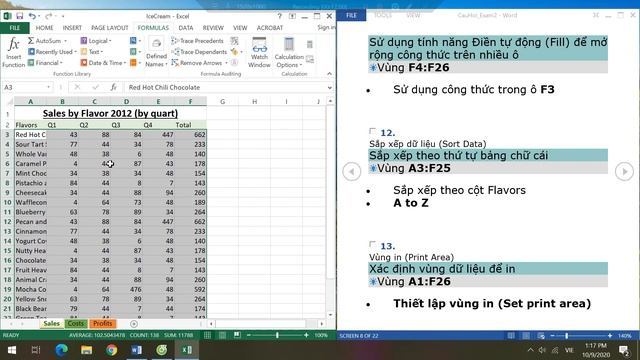This screenshot has height=360, width=640.
Task: Open Insert Function dialog in Excel ribbon
Action: coord(13,52)
